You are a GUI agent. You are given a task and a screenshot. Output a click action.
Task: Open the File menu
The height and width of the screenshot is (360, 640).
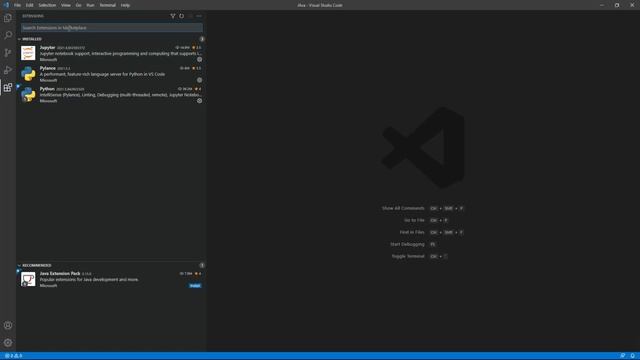point(17,5)
